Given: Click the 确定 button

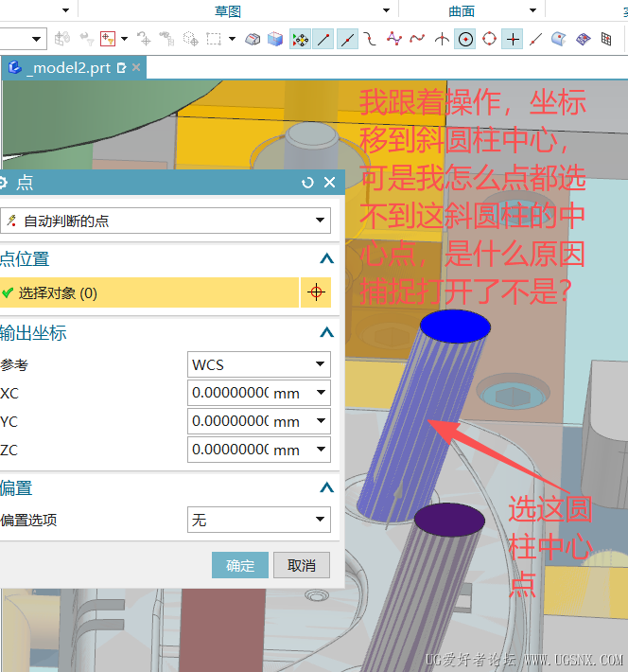Looking at the screenshot, I should point(240,566).
